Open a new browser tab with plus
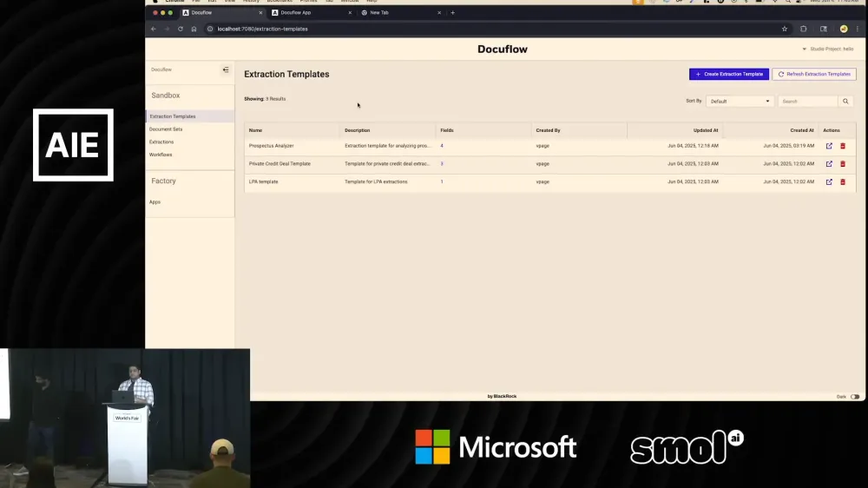This screenshot has width=868, height=488. click(x=452, y=13)
